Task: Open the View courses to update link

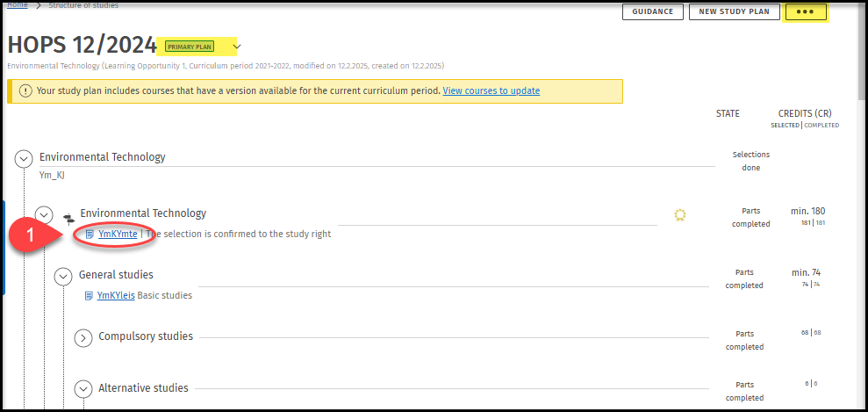Action: point(491,91)
